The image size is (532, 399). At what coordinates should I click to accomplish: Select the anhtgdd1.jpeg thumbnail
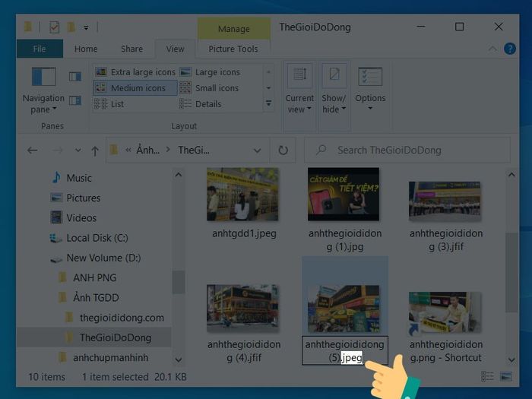[x=242, y=194]
